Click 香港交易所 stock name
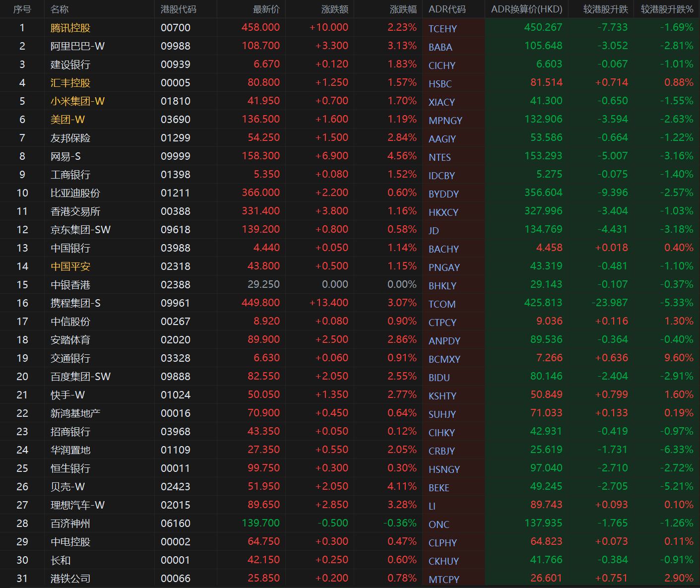Image resolution: width=700 pixels, height=588 pixels. coord(75,211)
